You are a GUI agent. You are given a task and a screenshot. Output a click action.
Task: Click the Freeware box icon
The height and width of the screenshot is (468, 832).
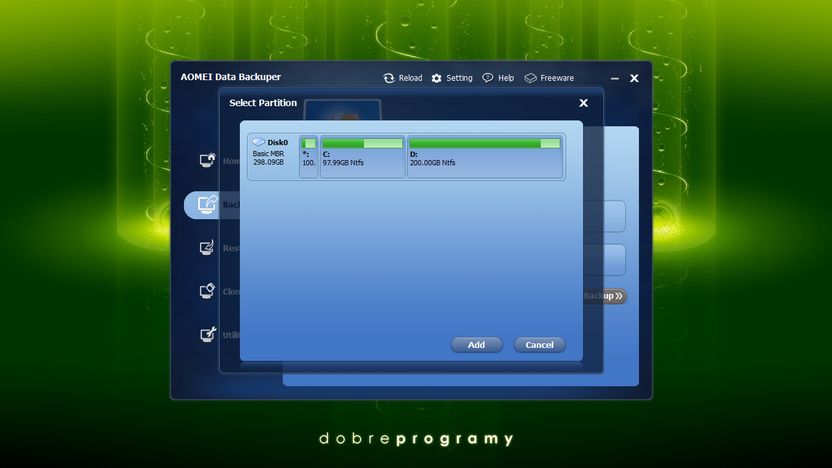click(x=530, y=78)
